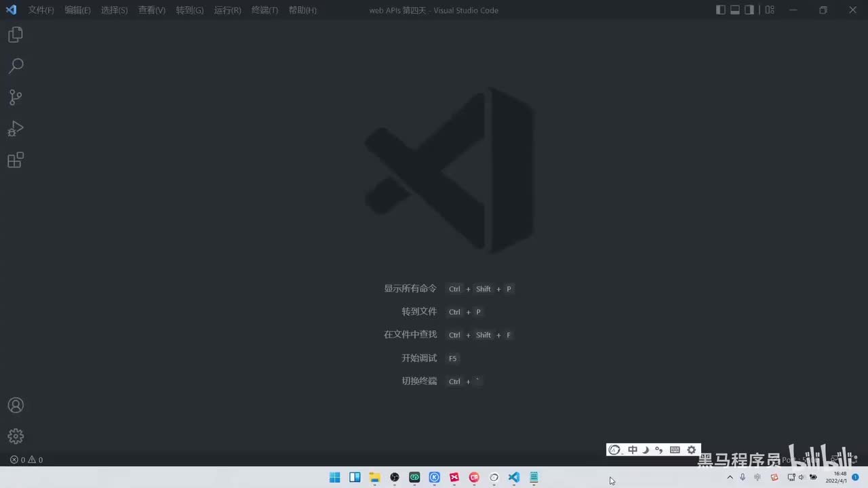Image resolution: width=868 pixels, height=488 pixels.
Task: Open OBS Studio from the taskbar
Action: point(395,477)
